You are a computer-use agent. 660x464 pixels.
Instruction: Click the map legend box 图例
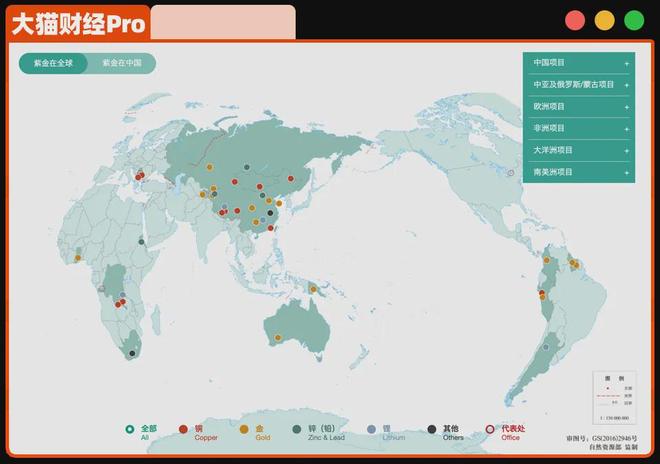coord(614,397)
